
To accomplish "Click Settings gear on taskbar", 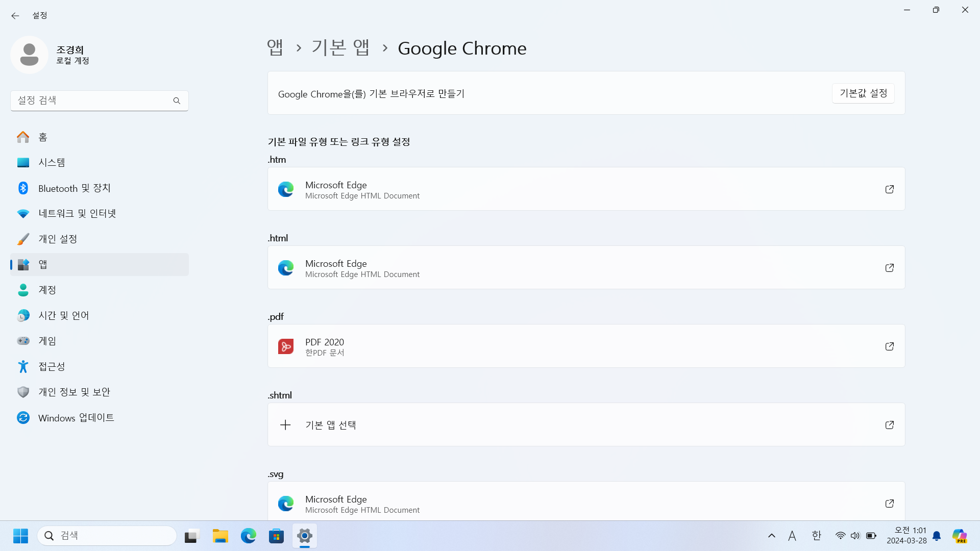I will click(305, 536).
